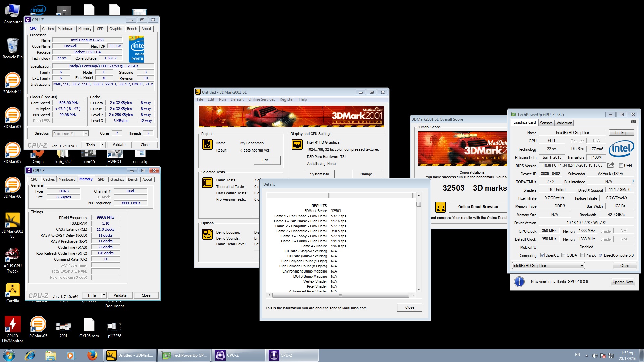Image resolution: width=644 pixels, height=362 pixels.
Task: Open the Validation tab in GPU-Z
Action: (564, 123)
